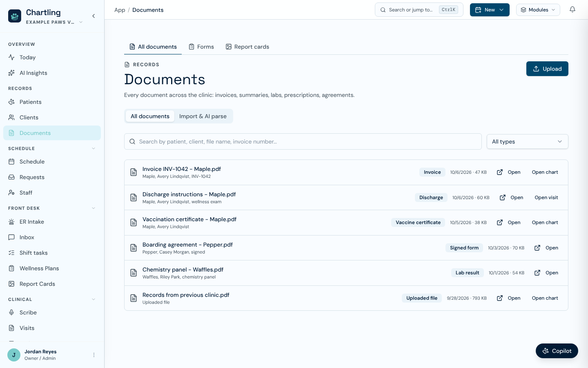Click the Upload button
Screen dimensions: 588x368
point(547,69)
